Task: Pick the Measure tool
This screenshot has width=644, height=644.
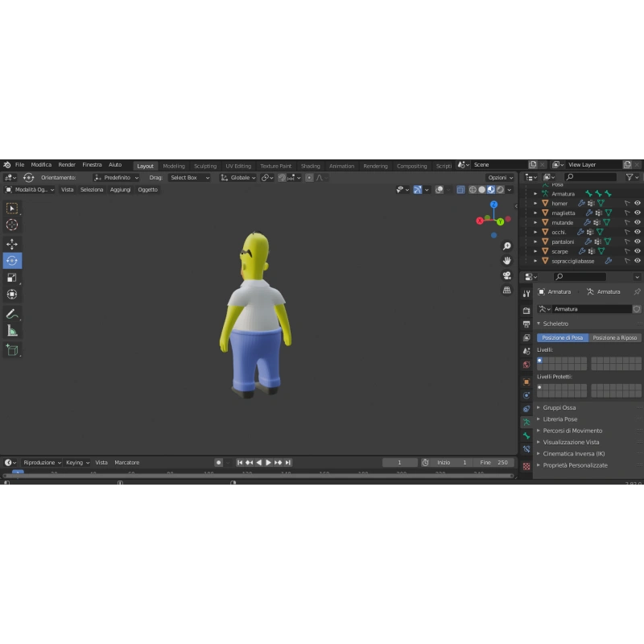Action: (x=12, y=331)
